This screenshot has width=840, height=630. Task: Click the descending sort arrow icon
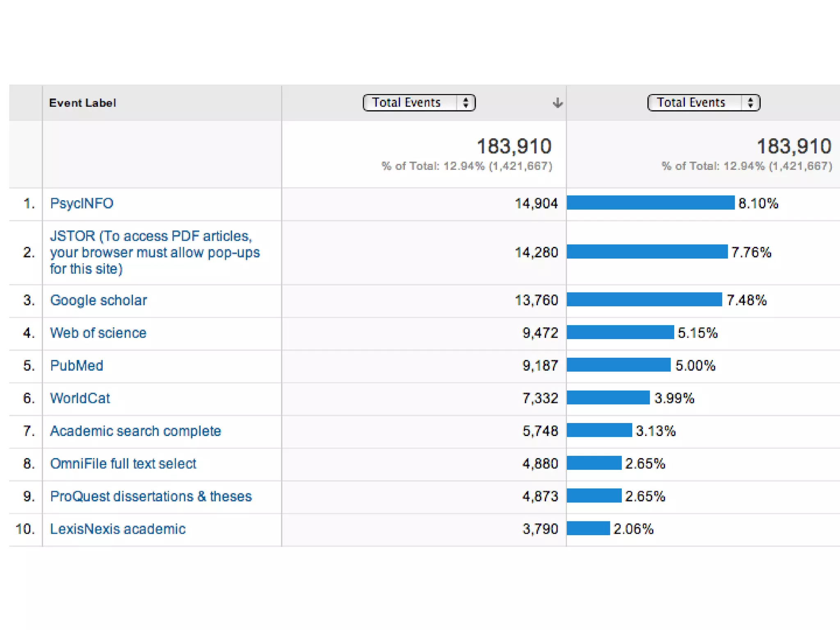tap(557, 103)
